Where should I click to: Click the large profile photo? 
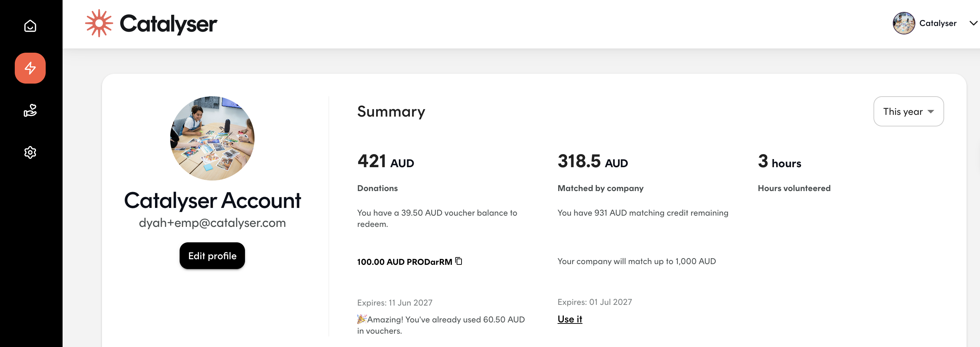pos(212,138)
